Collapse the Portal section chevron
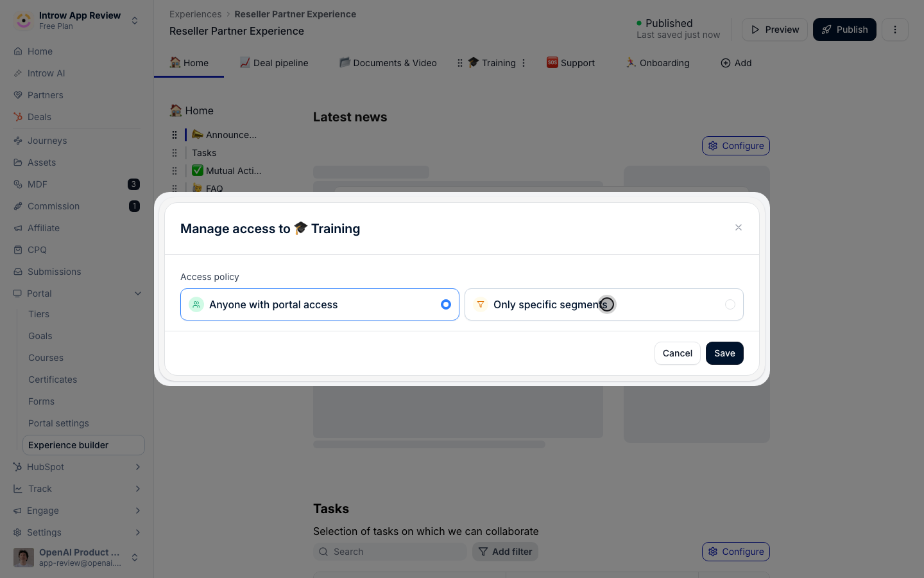This screenshot has width=924, height=578. click(138, 293)
